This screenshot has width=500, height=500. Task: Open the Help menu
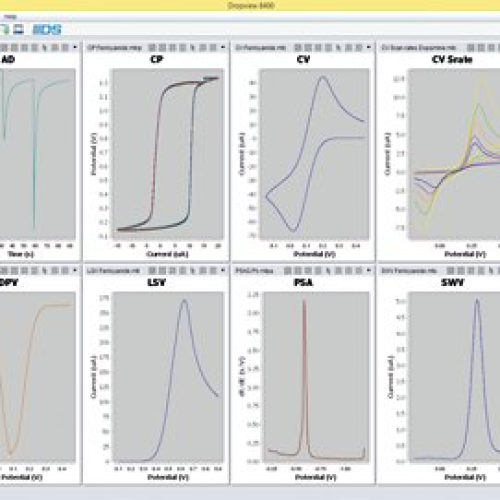[x=10, y=17]
